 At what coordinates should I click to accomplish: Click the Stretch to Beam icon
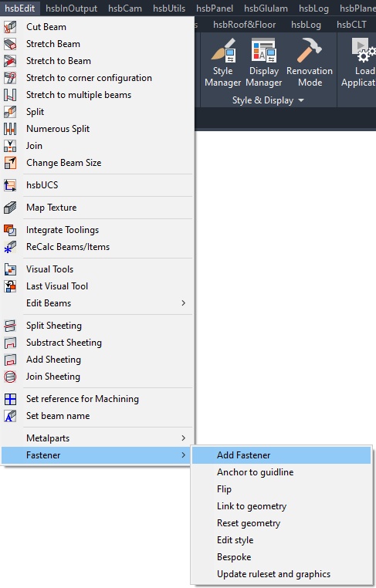pyautogui.click(x=10, y=61)
